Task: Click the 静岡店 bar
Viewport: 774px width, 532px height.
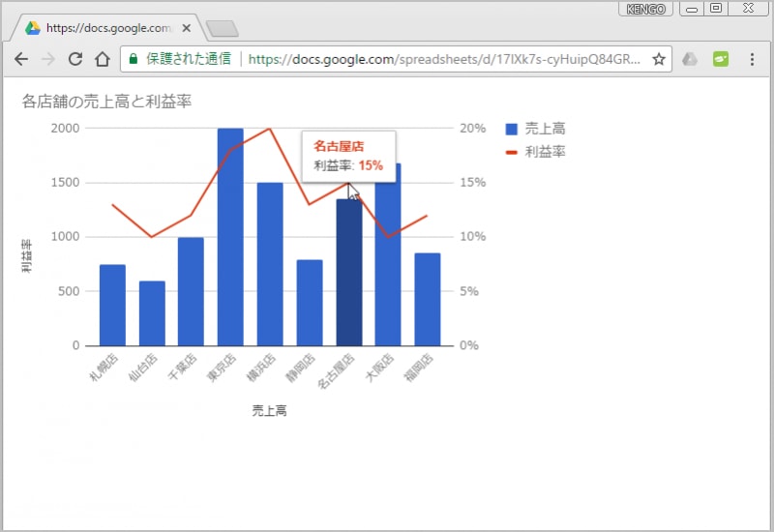Action: [310, 303]
